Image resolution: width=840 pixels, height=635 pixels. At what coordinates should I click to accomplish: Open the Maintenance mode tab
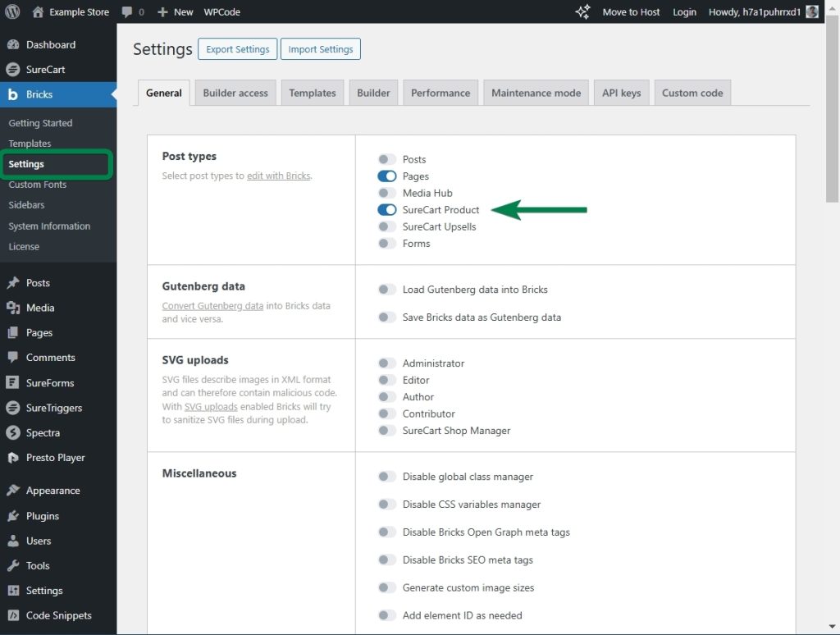pos(536,93)
